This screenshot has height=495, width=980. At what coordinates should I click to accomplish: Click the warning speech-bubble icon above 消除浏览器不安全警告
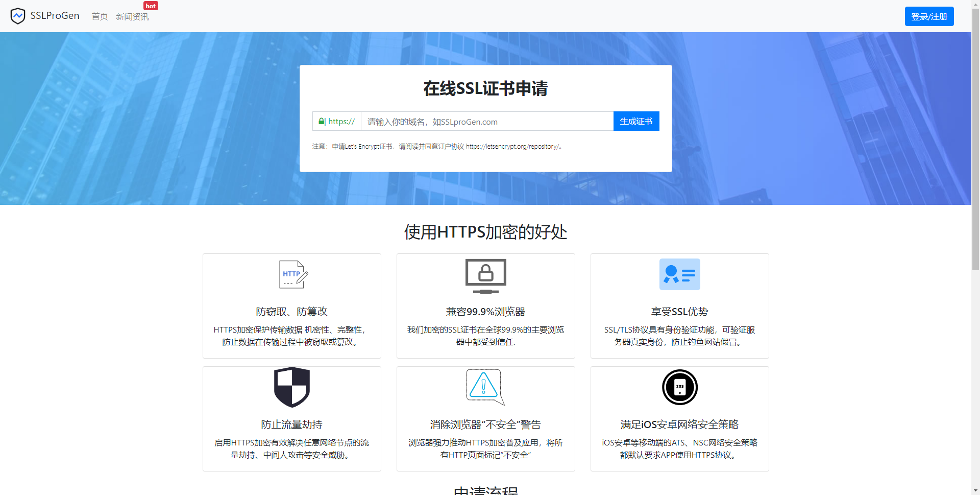484,387
